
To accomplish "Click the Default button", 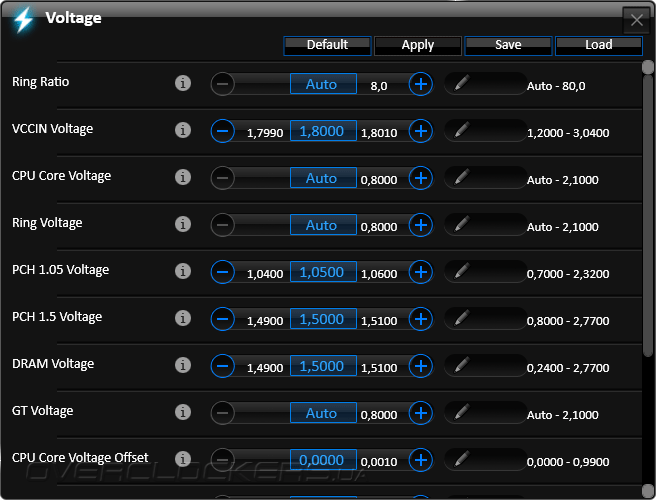I will pyautogui.click(x=327, y=46).
